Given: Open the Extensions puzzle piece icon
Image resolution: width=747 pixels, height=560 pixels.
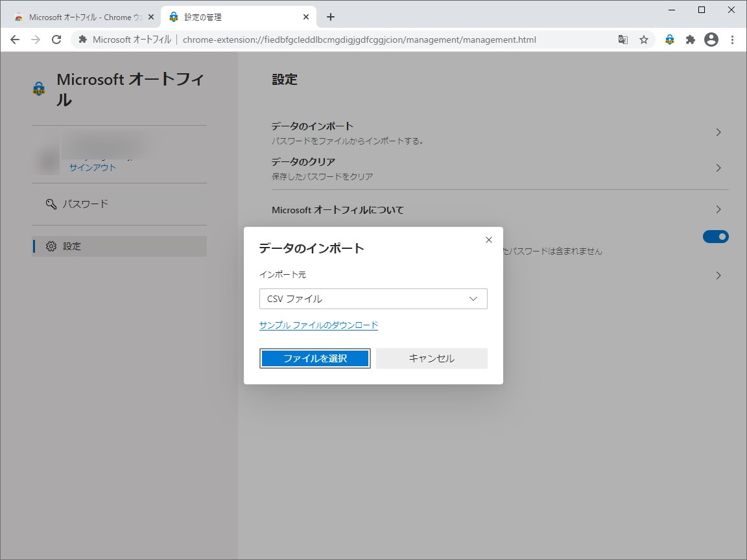Looking at the screenshot, I should coord(690,40).
